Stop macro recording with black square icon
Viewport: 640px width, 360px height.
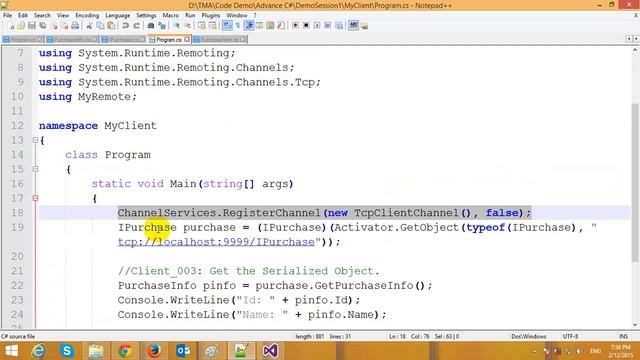tap(306, 26)
